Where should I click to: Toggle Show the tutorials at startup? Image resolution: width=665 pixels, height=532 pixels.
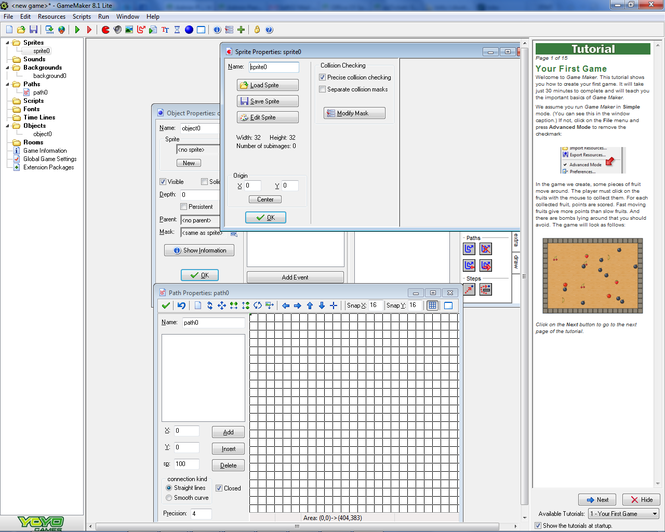[x=538, y=526]
